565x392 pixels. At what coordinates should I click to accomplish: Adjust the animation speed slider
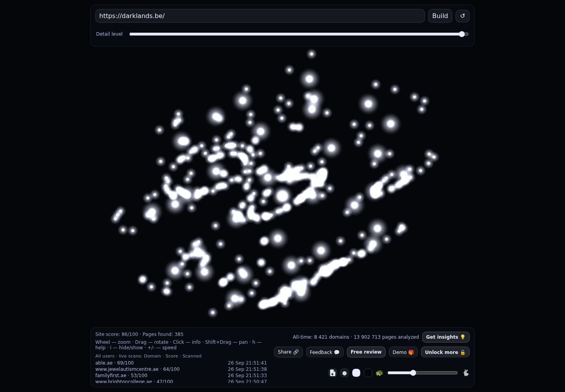point(423,373)
